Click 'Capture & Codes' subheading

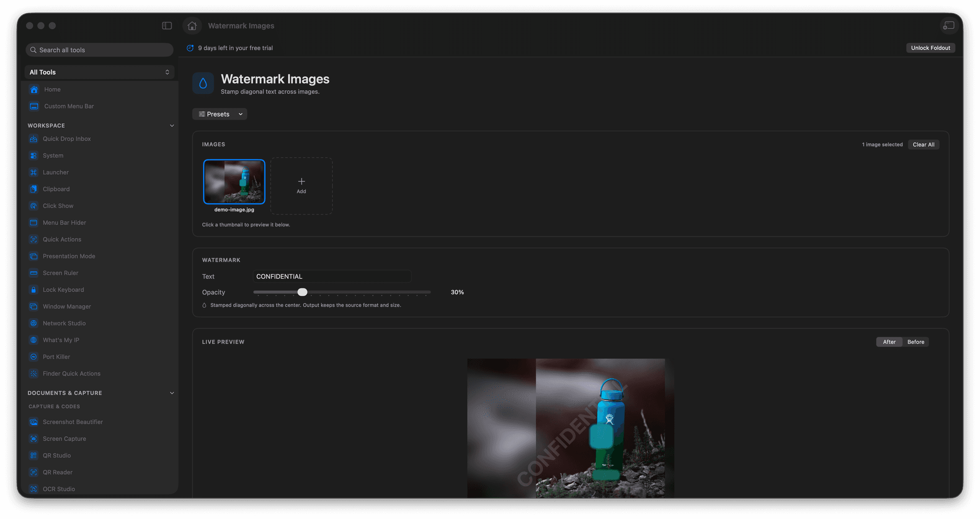tap(54, 407)
